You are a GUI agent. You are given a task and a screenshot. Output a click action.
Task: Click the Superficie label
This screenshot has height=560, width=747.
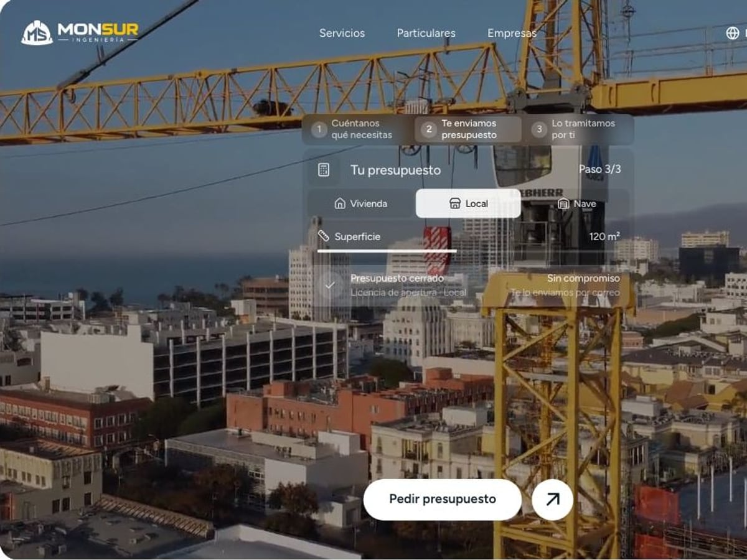(x=357, y=236)
